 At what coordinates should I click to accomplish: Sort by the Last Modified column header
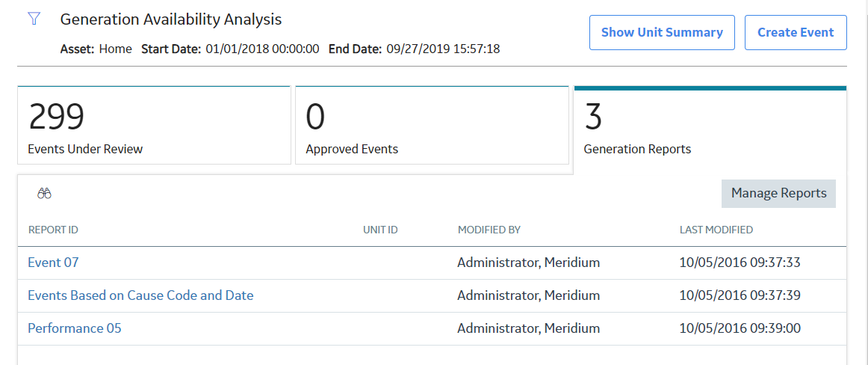[716, 230]
